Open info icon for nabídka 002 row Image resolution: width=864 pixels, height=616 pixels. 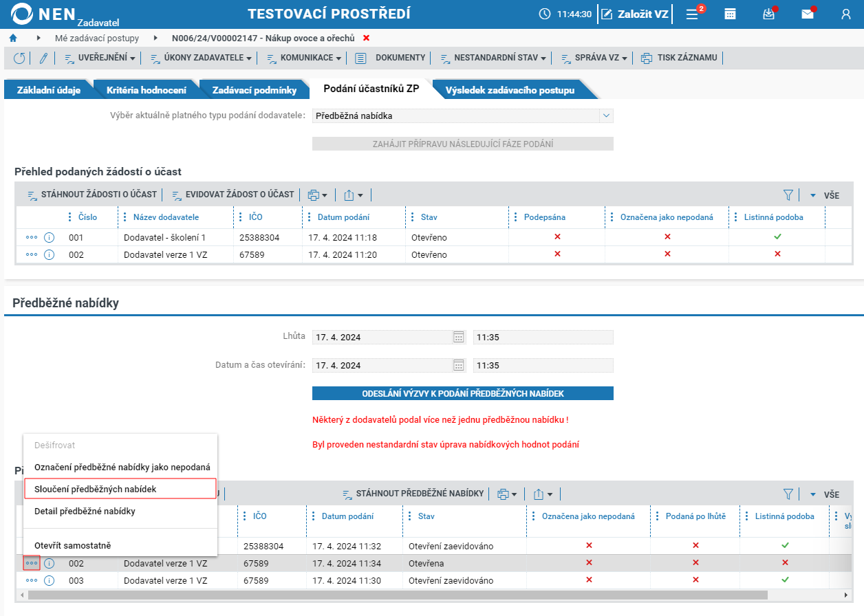49,563
